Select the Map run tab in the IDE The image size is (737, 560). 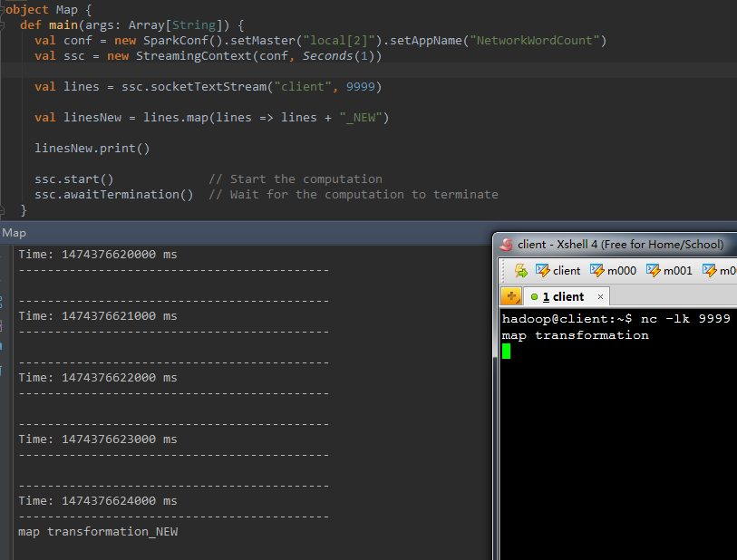[x=15, y=233]
